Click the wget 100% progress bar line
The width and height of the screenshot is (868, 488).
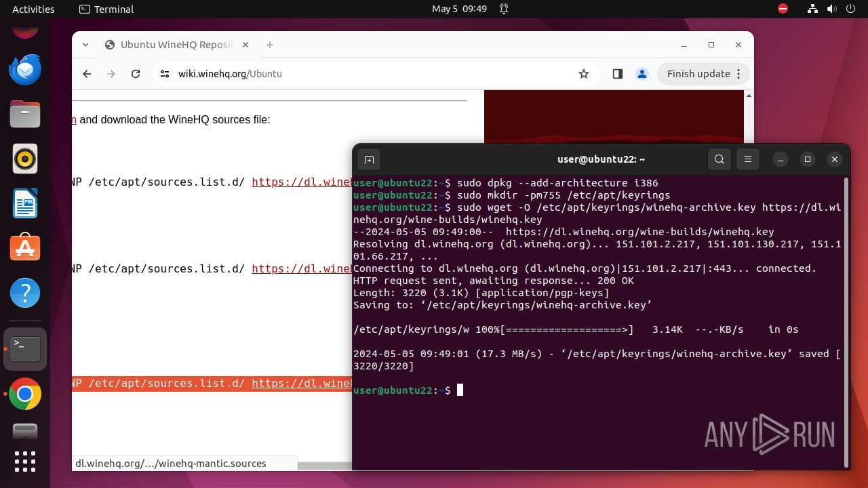coord(576,329)
